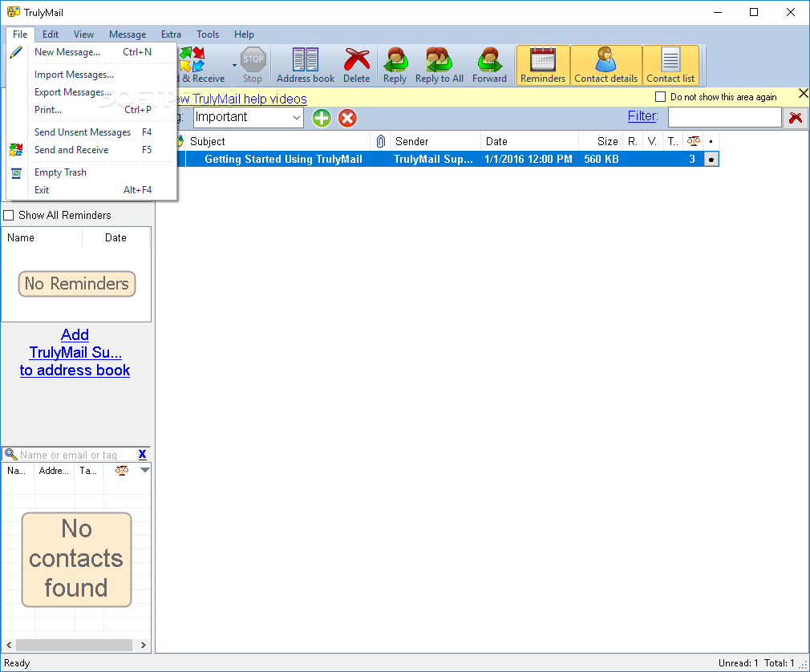Select Import Messages menu entry
Image resolution: width=810 pixels, height=672 pixels.
pos(92,75)
